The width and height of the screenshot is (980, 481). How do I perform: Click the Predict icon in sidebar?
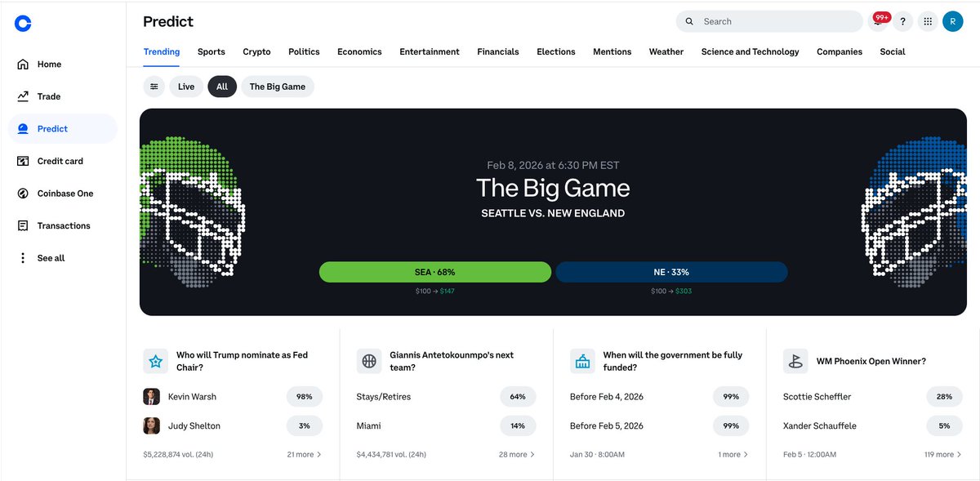coord(23,129)
